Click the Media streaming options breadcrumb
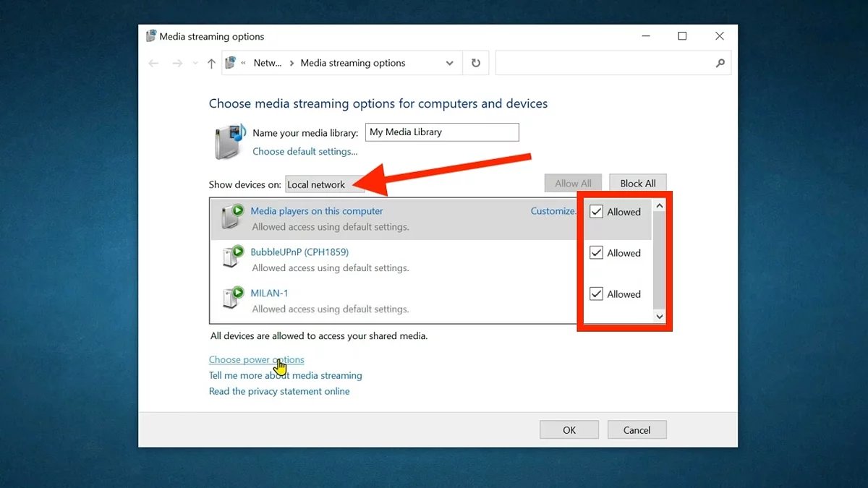Viewport: 868px width, 488px height. [x=353, y=64]
